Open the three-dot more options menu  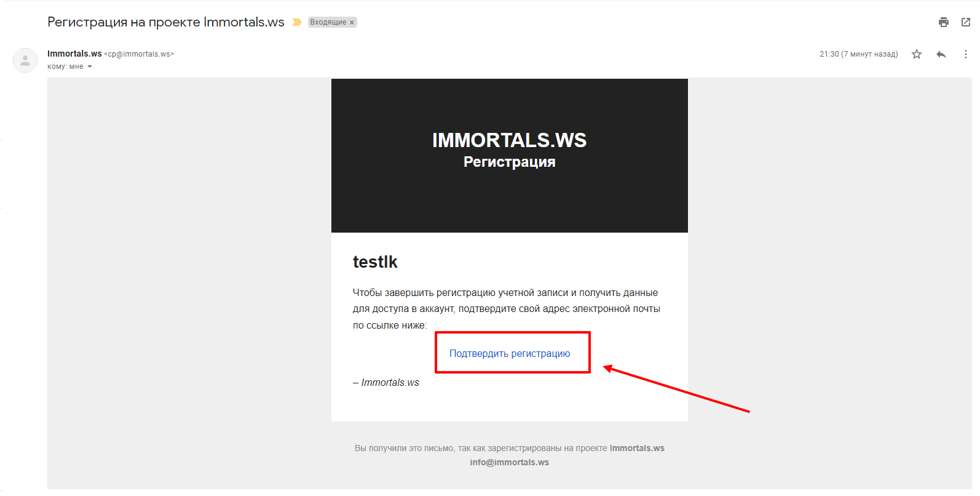(x=966, y=54)
